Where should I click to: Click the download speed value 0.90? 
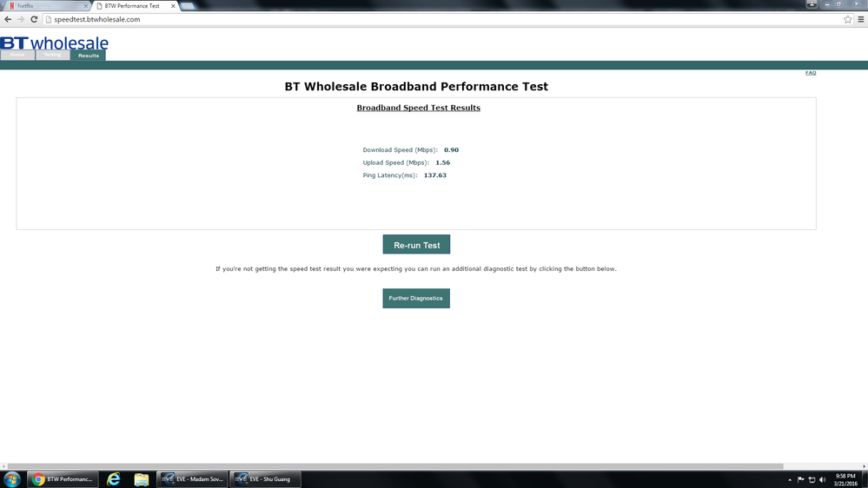(451, 150)
